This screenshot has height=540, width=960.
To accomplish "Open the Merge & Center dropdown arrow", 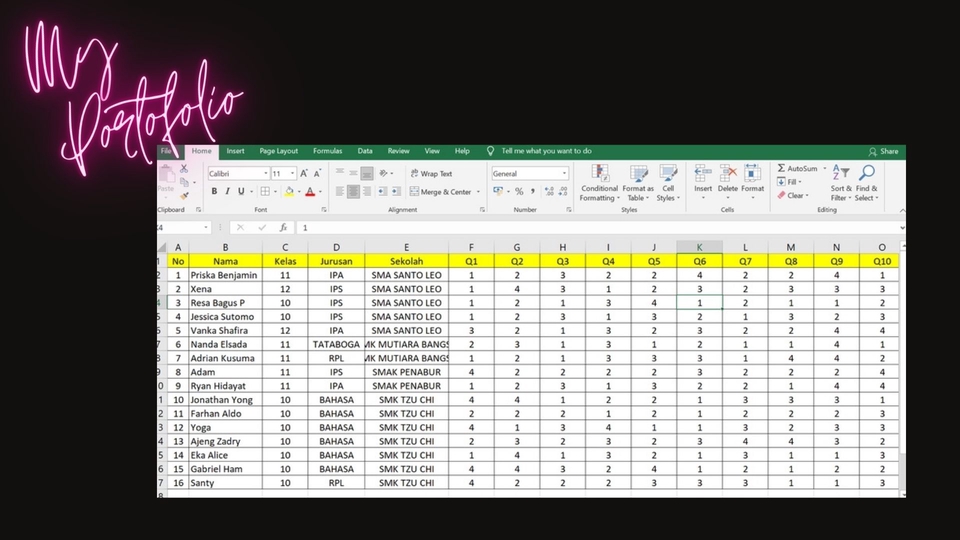I will tap(478, 192).
